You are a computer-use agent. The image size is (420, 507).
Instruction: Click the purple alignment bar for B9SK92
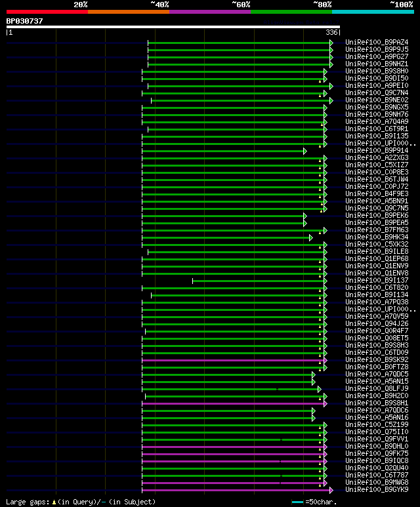[233, 360]
